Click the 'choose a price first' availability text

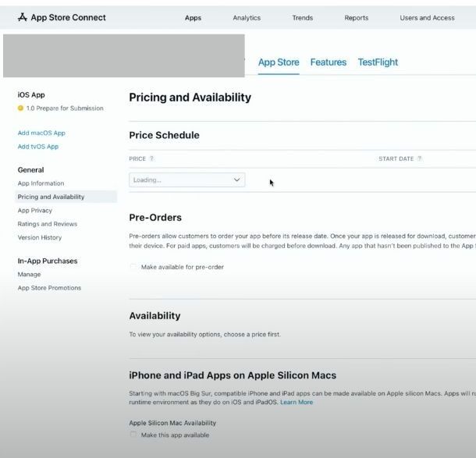point(205,334)
